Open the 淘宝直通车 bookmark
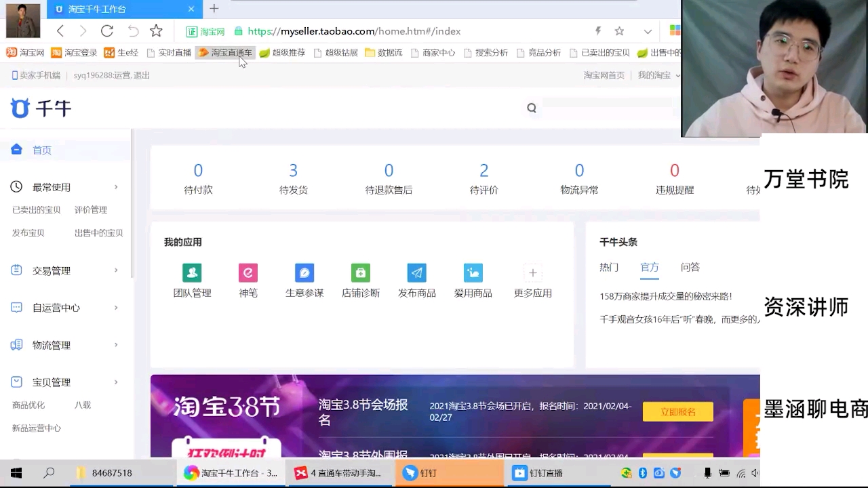This screenshot has width=868, height=488. 225,52
